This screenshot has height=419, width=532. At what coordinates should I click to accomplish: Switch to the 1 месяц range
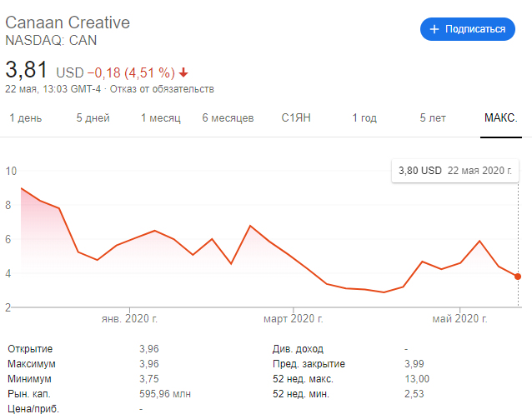point(160,118)
